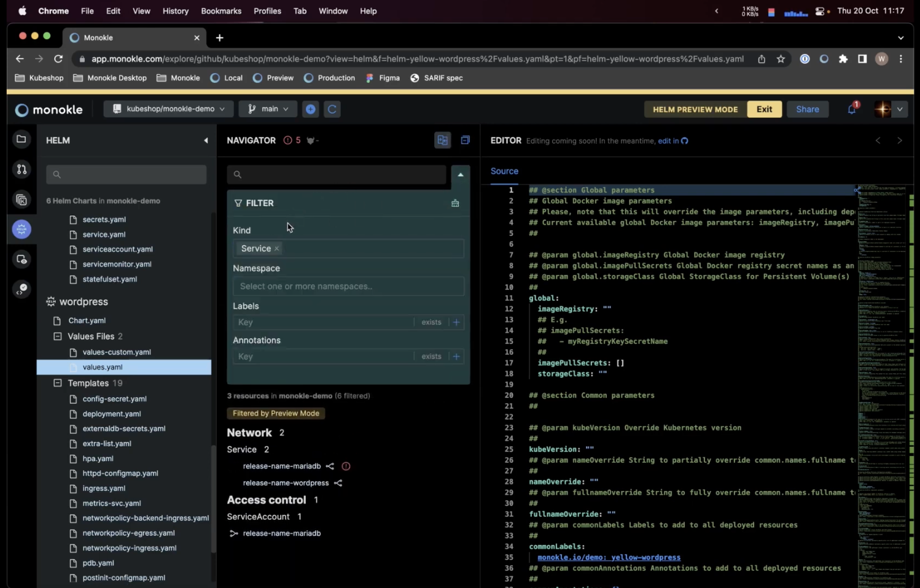Add the Labels key filter with plus
This screenshot has width=920, height=588.
(x=456, y=322)
